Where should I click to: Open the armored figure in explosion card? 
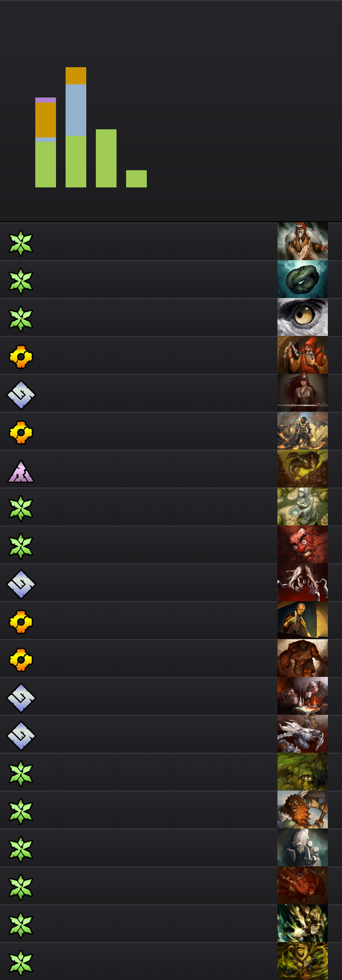[303, 431]
